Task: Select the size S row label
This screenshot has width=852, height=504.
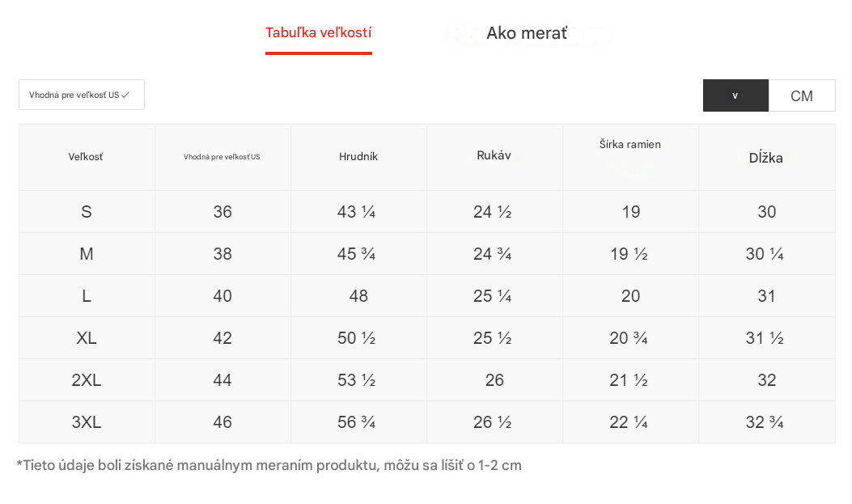Action: 87,212
